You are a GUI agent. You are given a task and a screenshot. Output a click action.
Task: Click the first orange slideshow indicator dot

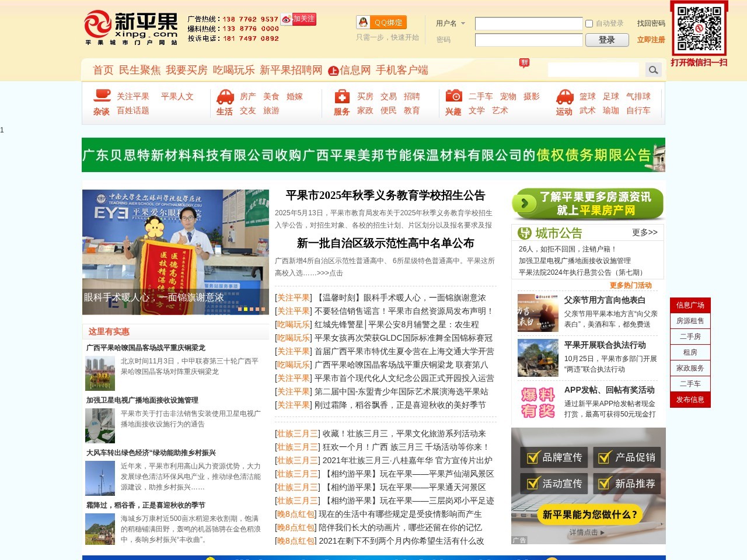(x=240, y=309)
